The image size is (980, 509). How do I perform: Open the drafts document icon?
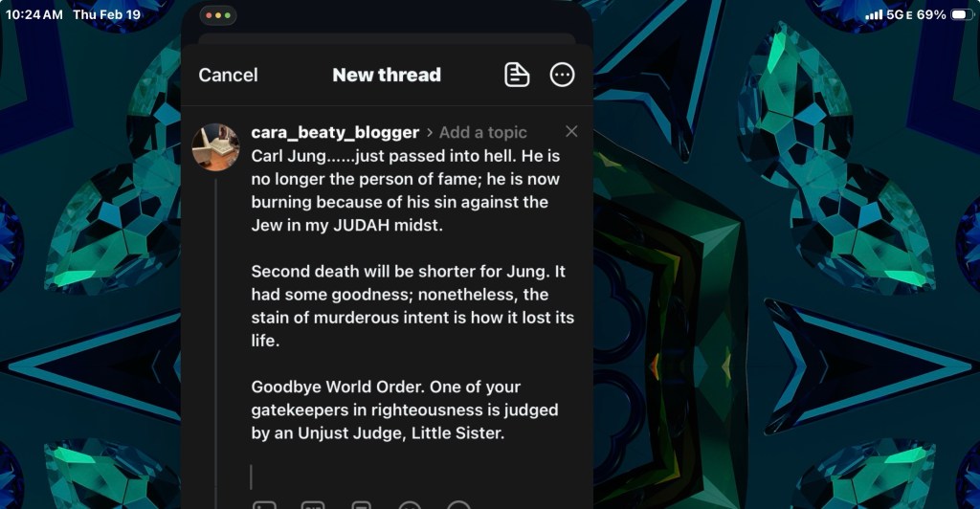pos(517,75)
